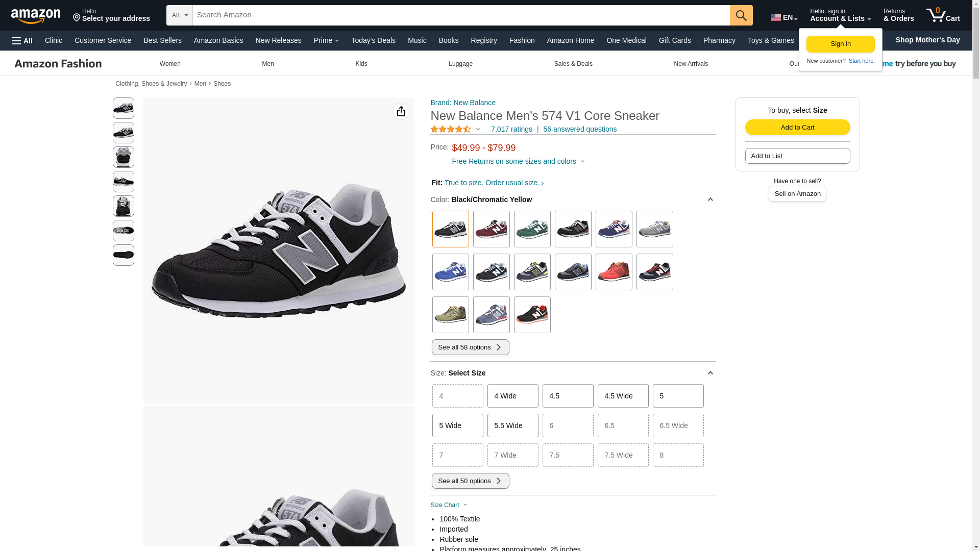Collapse the Color section chevron

[x=710, y=199]
